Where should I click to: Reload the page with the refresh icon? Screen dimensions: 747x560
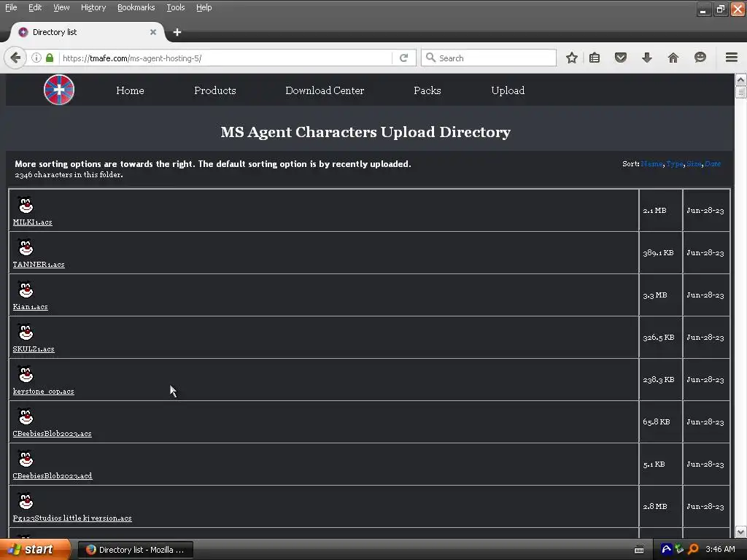coord(404,58)
